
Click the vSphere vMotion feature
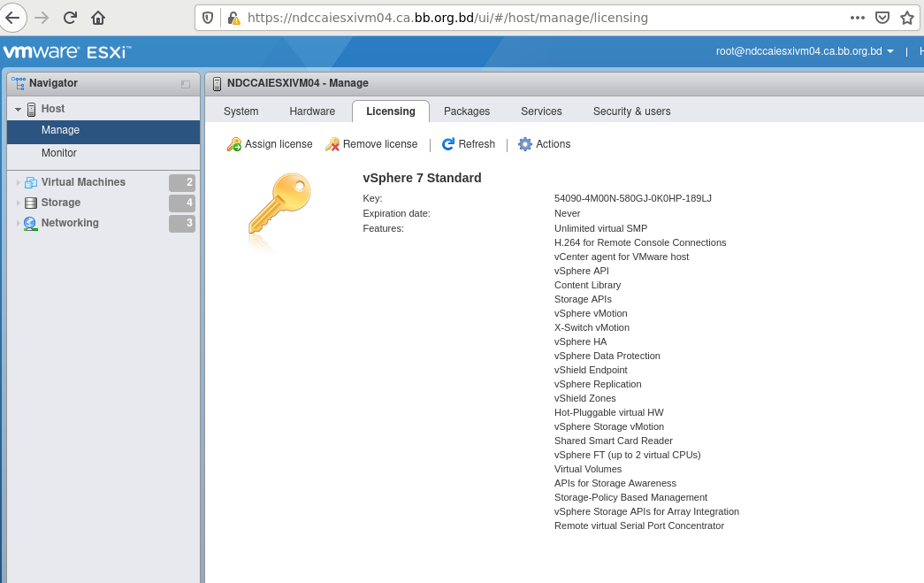[x=591, y=313]
